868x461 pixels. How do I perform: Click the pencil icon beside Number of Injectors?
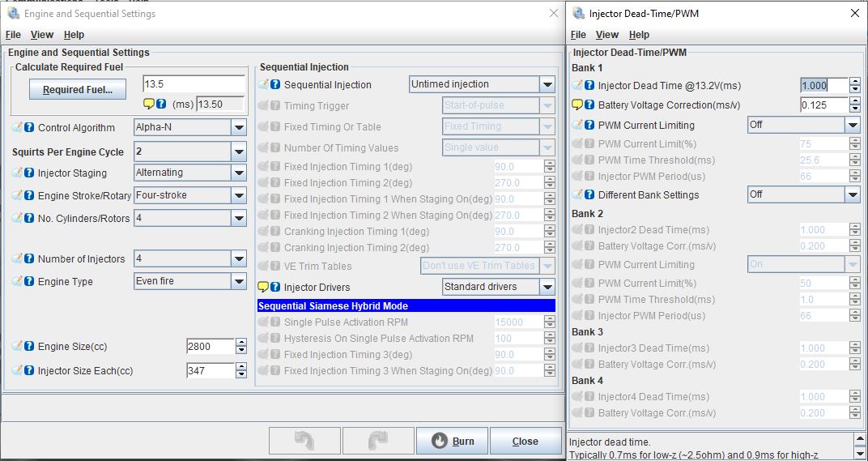coord(18,259)
